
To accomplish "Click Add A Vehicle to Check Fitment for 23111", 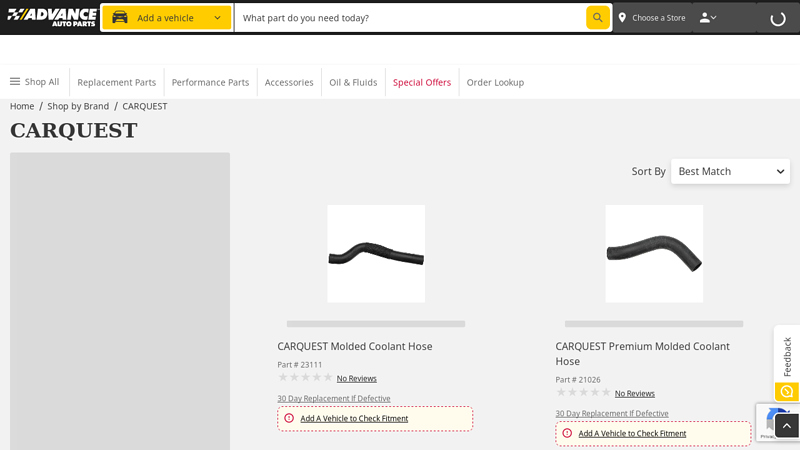I will point(354,418).
